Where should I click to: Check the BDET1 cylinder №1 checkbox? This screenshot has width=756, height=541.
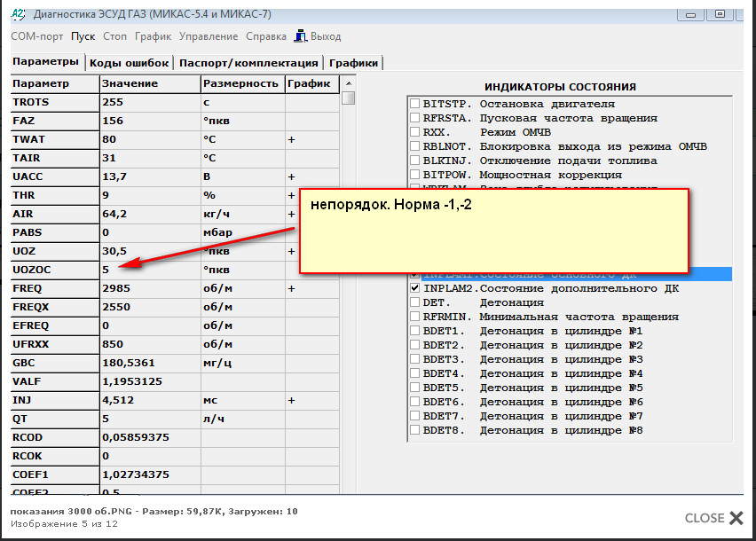[414, 331]
